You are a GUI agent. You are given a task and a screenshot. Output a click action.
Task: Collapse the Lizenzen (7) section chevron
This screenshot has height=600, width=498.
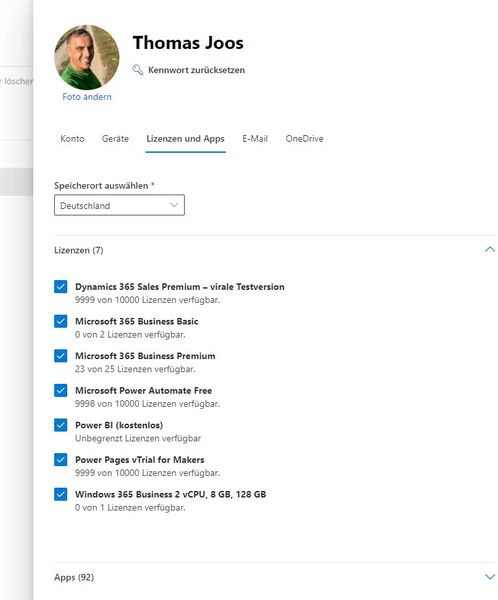click(x=490, y=250)
